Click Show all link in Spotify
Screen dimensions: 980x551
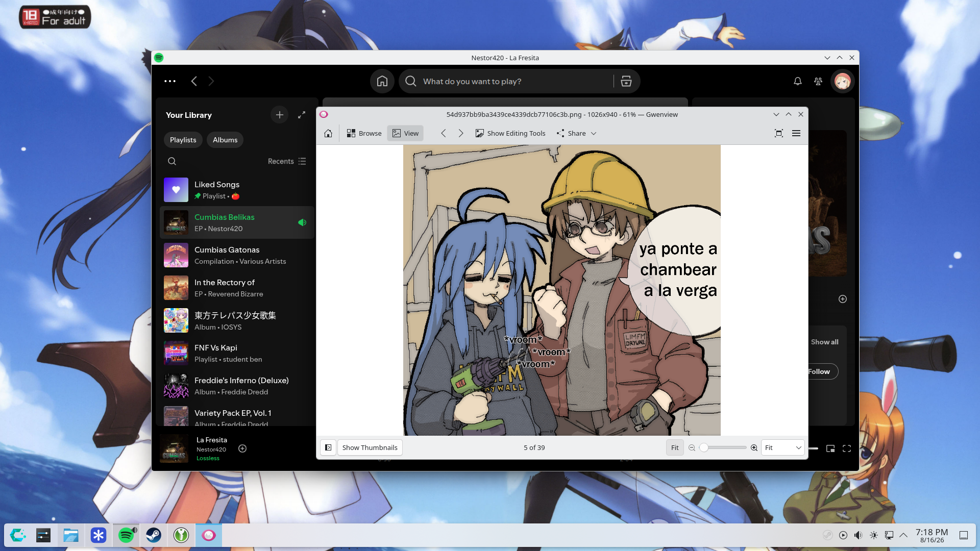824,342
